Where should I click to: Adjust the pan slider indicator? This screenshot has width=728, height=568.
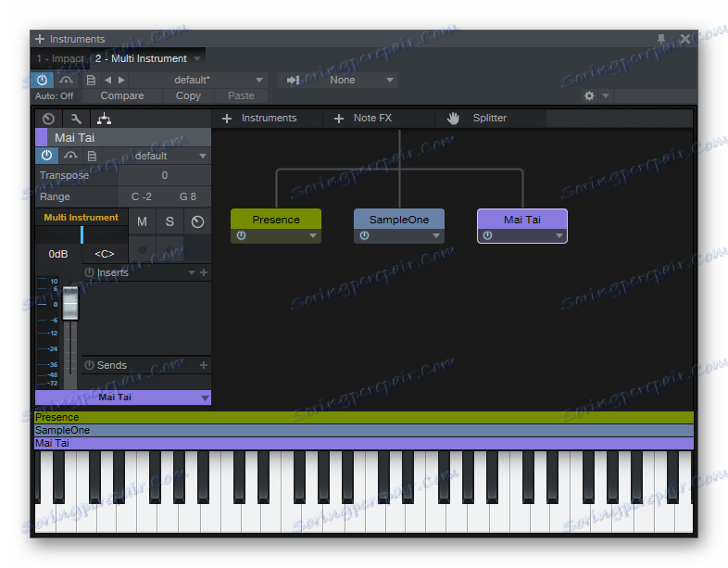coord(82,235)
